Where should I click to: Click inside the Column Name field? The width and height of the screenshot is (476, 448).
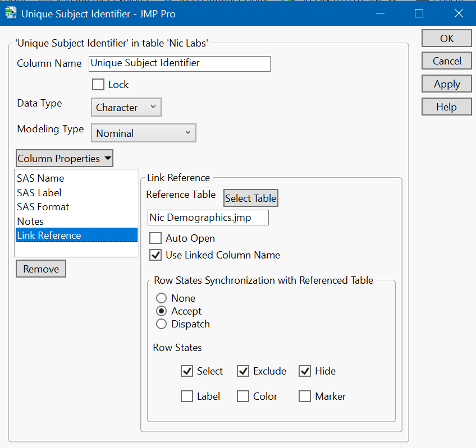pyautogui.click(x=179, y=64)
